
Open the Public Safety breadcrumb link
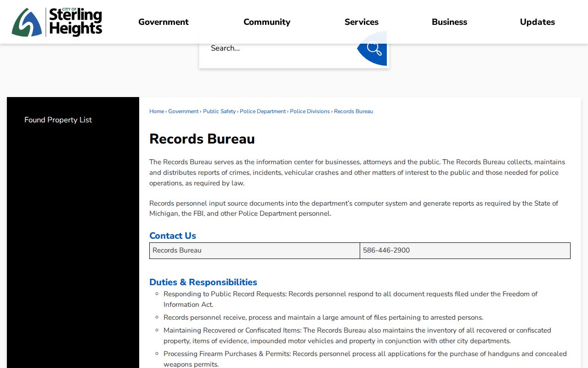pyautogui.click(x=219, y=111)
